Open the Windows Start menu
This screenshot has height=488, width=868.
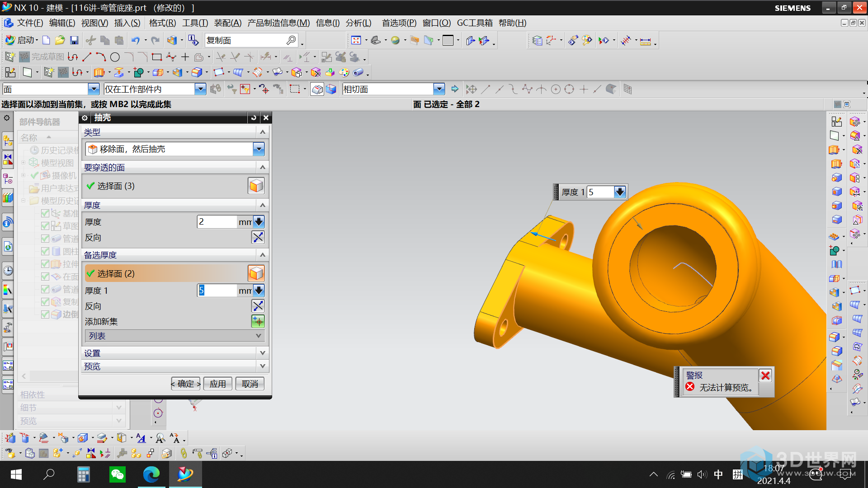point(16,474)
